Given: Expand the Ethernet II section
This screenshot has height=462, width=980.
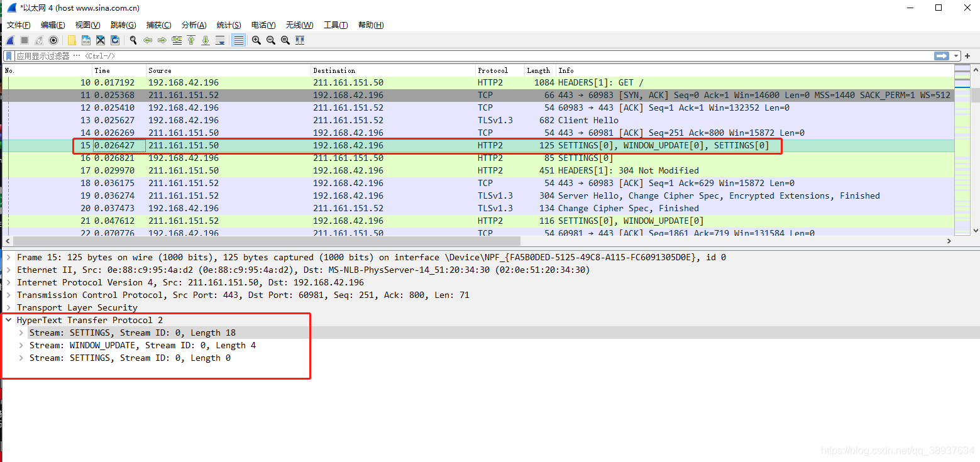Looking at the screenshot, I should click(9, 270).
